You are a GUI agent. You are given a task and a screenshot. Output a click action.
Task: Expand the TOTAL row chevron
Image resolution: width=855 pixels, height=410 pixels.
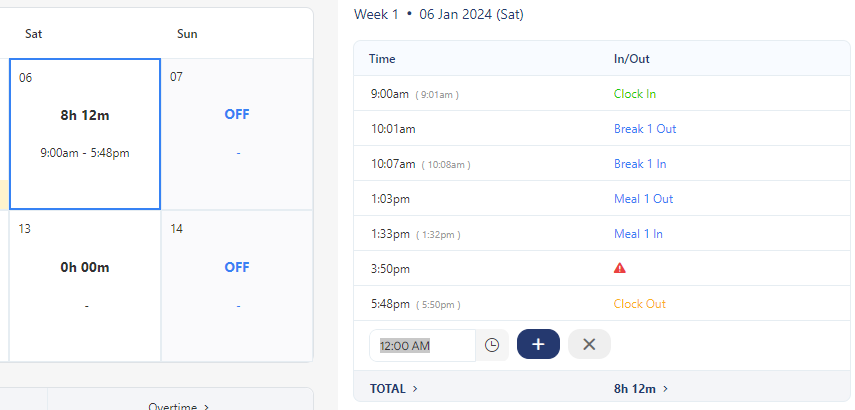pos(415,389)
